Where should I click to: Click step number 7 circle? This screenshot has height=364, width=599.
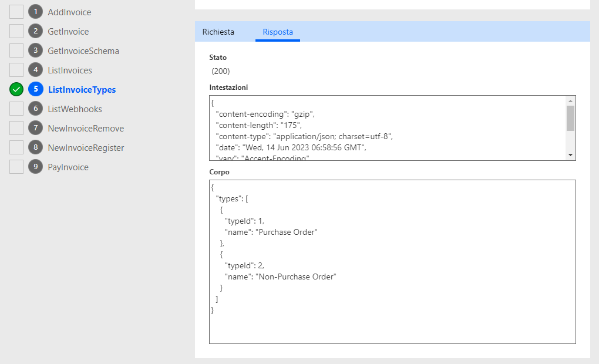(x=35, y=128)
